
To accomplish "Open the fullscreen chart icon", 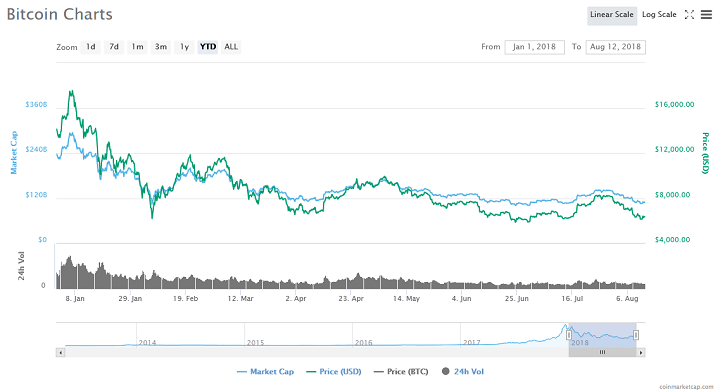I will coord(689,15).
